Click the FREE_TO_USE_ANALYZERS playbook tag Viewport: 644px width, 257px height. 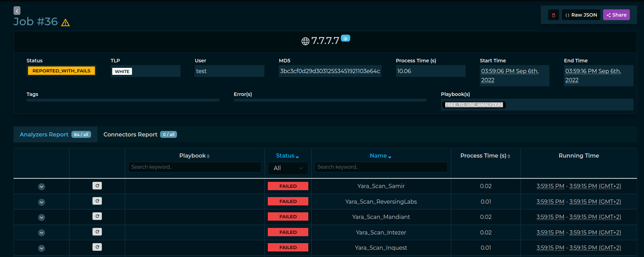tap(474, 105)
